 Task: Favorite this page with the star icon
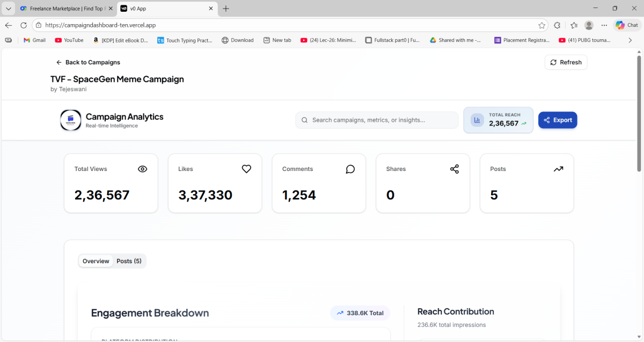tap(542, 25)
